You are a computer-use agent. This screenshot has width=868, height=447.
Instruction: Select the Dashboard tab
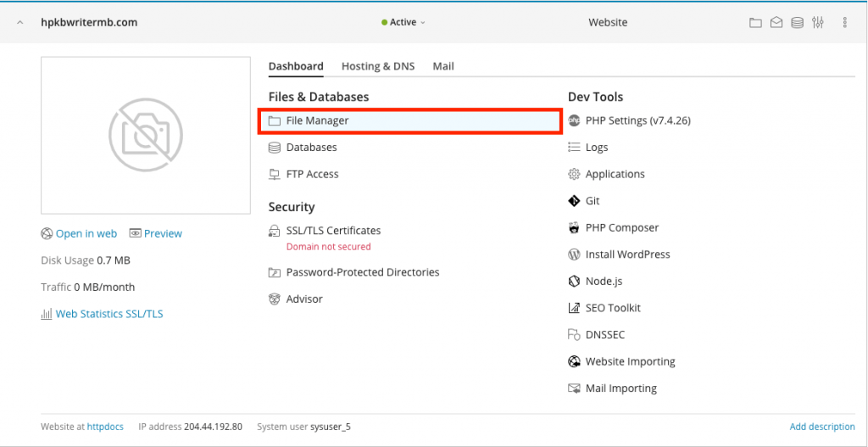[x=296, y=66]
